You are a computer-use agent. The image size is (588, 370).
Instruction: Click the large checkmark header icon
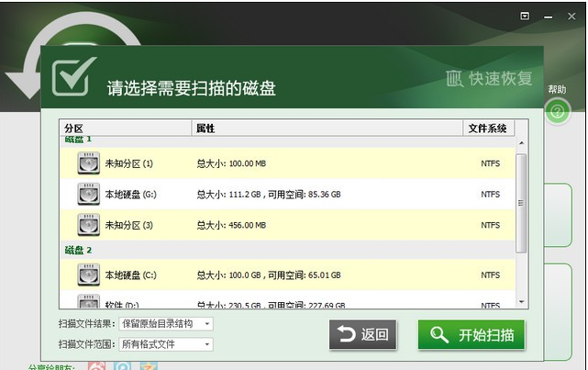73,76
